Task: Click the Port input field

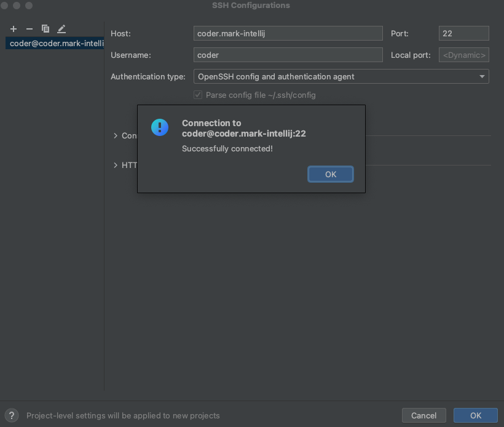Action: pos(463,33)
